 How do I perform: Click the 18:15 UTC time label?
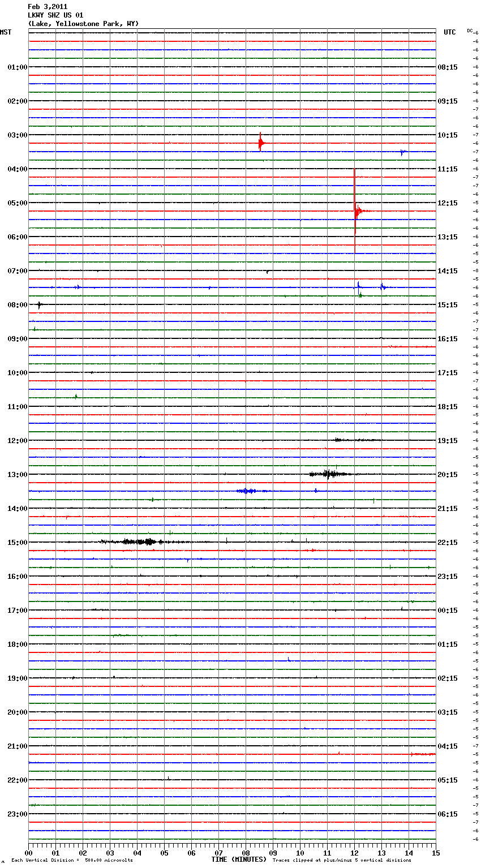(x=448, y=407)
